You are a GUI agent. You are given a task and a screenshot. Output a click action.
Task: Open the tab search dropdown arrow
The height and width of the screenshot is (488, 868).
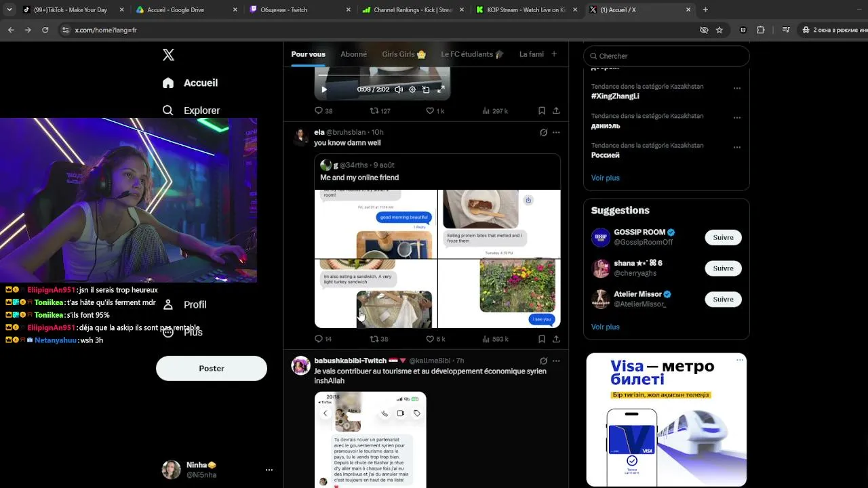[x=8, y=10]
